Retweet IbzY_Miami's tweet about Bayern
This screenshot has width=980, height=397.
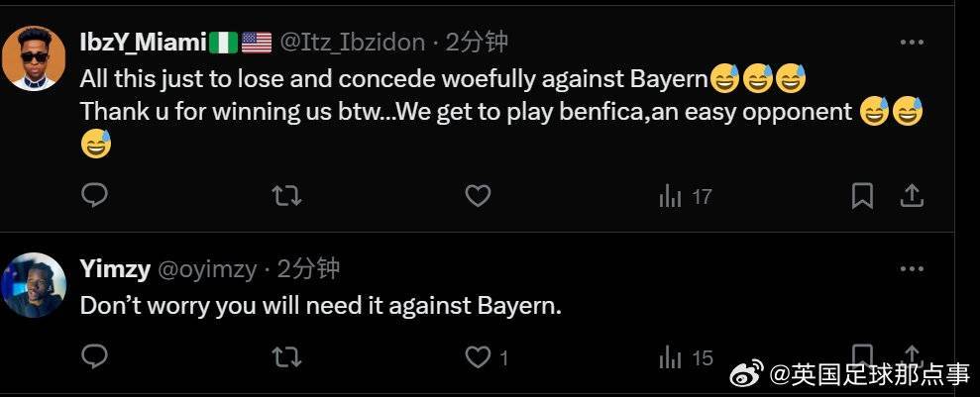(x=286, y=196)
